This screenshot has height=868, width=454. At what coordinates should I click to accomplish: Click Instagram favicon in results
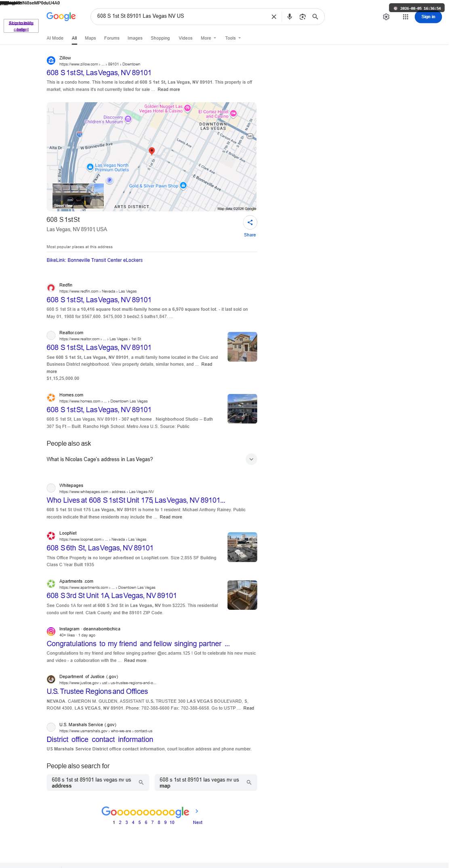tap(51, 632)
